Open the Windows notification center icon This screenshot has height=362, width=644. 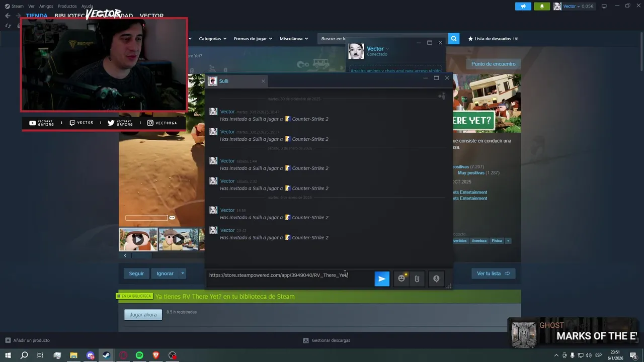point(633,355)
